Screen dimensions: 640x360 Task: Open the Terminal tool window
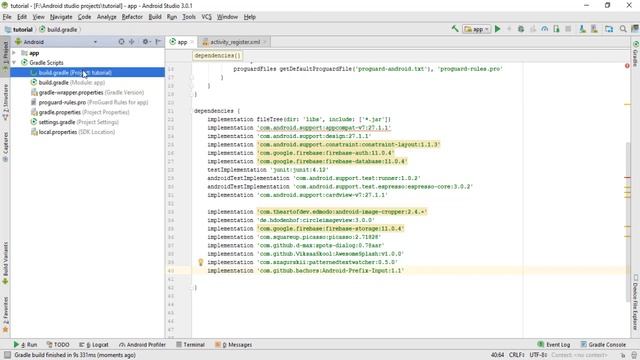pos(190,345)
